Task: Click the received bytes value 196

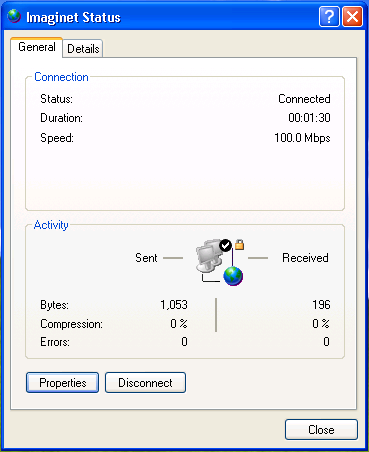Action: point(321,305)
